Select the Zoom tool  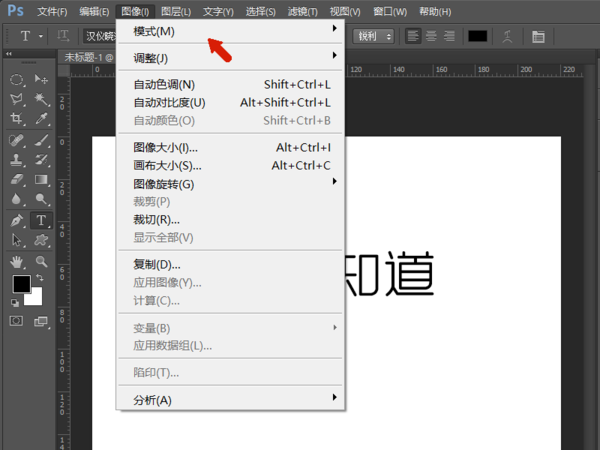[41, 262]
